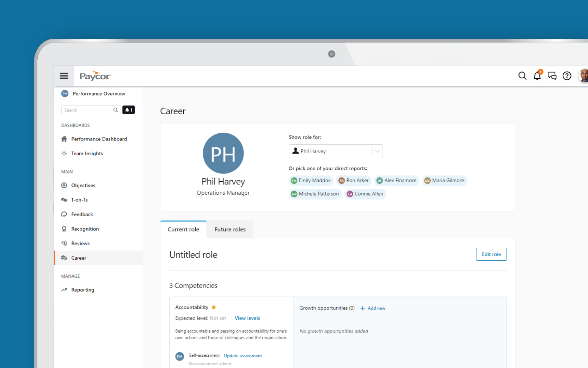This screenshot has width=588, height=368.
Task: Select direct report Emily Maddox
Action: tap(311, 180)
